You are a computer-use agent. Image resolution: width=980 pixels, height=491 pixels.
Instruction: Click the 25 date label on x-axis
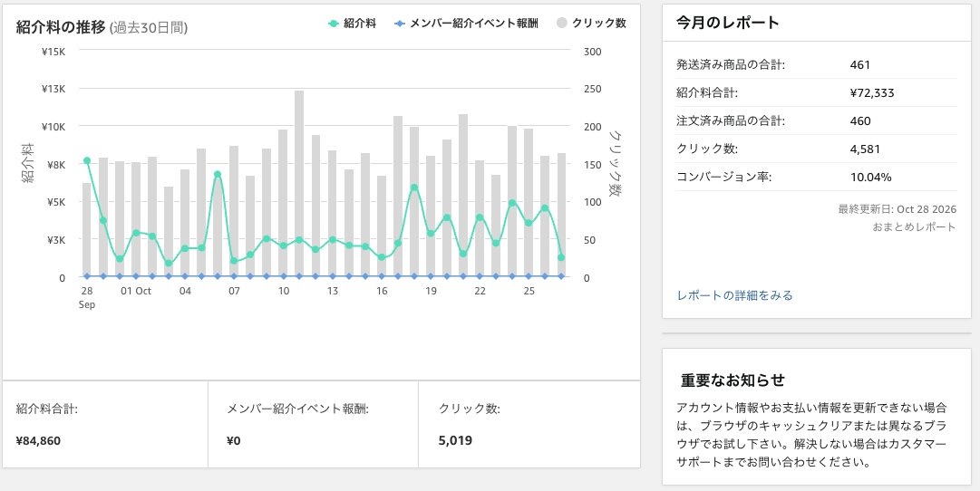[x=529, y=291]
